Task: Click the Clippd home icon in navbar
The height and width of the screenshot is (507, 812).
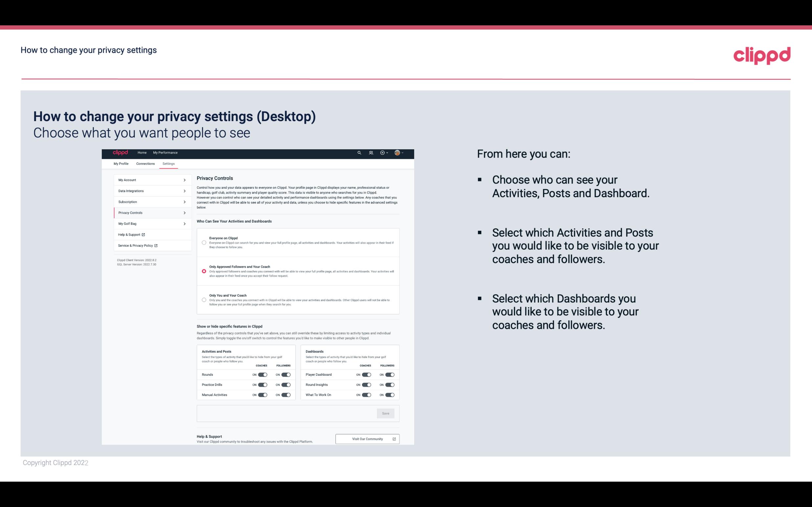Action: [120, 153]
